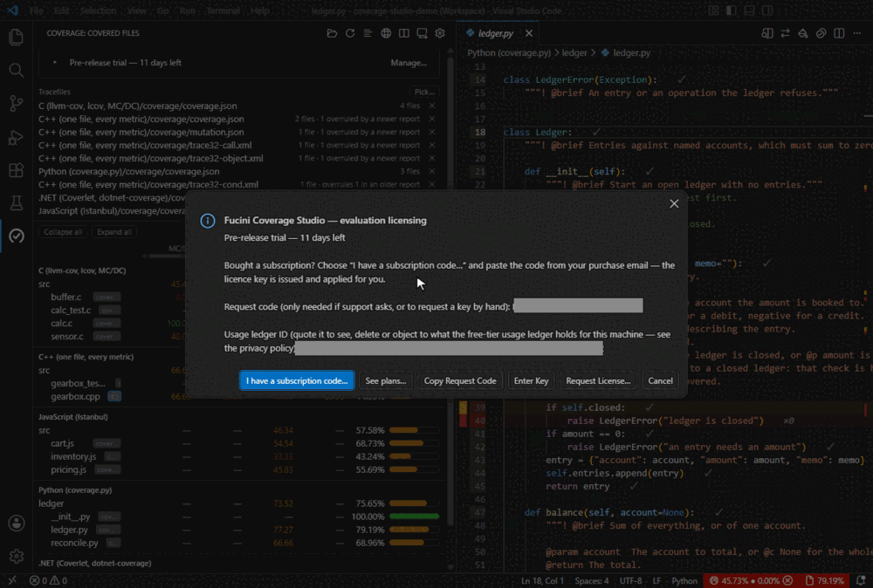This screenshot has width=873, height=588.
Task: Close the licensing dialog with the X
Action: pyautogui.click(x=674, y=203)
